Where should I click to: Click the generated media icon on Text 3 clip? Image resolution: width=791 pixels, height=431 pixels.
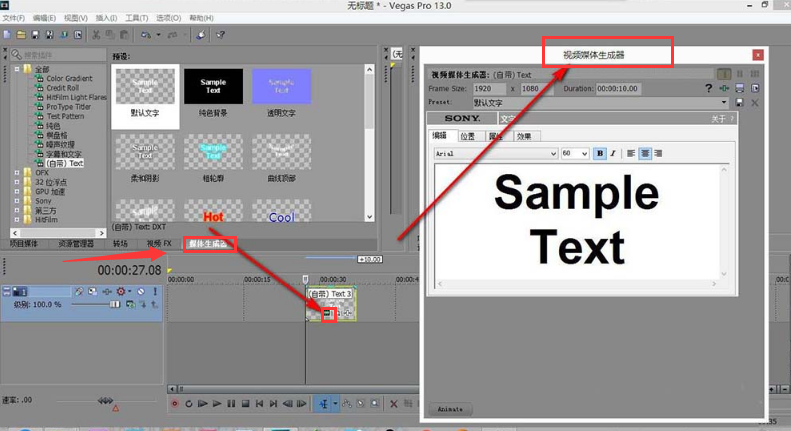(328, 314)
